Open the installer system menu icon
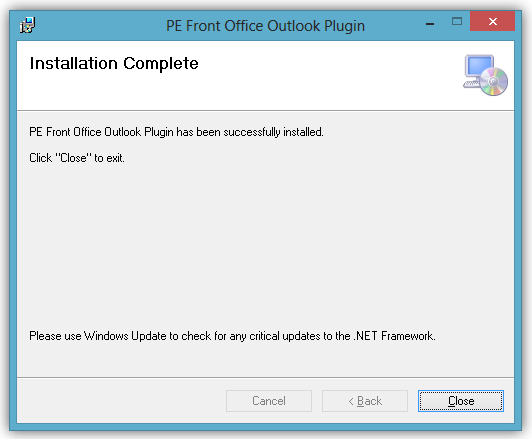 click(x=27, y=25)
